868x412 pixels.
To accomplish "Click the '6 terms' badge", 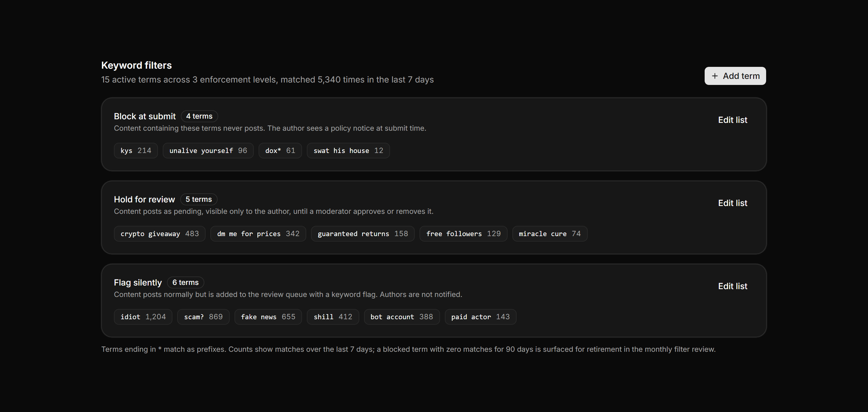I will click(185, 282).
